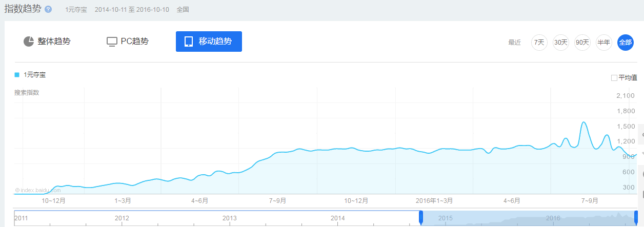Click the monitor icon for PC趋势
Screen dimensions: 644x227
(x=112, y=42)
